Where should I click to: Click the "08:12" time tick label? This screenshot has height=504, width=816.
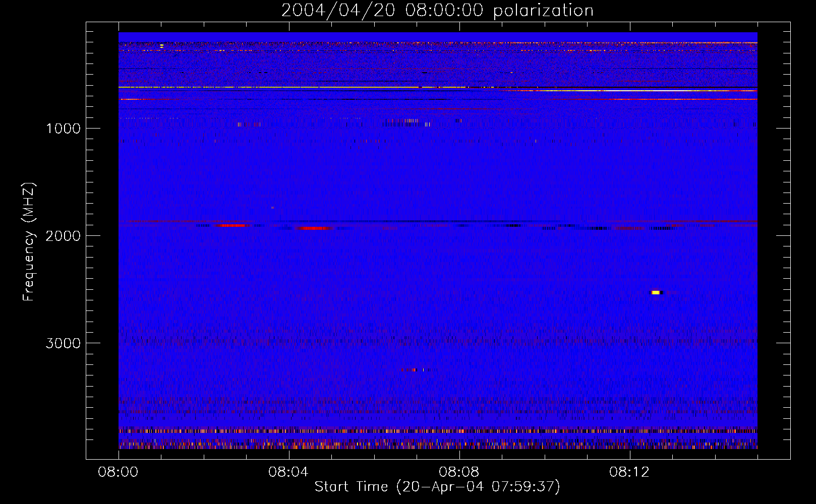point(629,472)
